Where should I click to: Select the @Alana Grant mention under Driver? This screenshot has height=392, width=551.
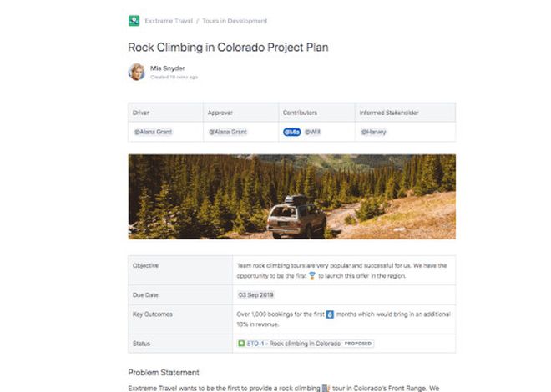(153, 132)
